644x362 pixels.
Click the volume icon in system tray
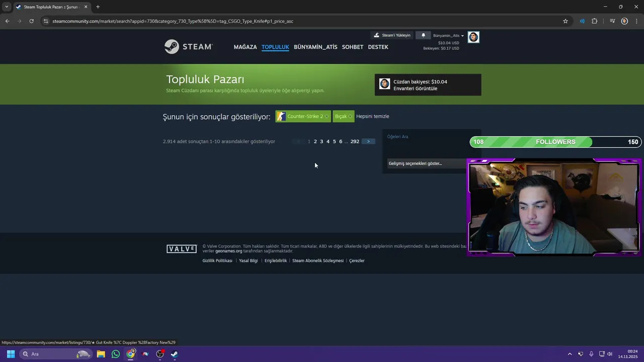(610, 354)
